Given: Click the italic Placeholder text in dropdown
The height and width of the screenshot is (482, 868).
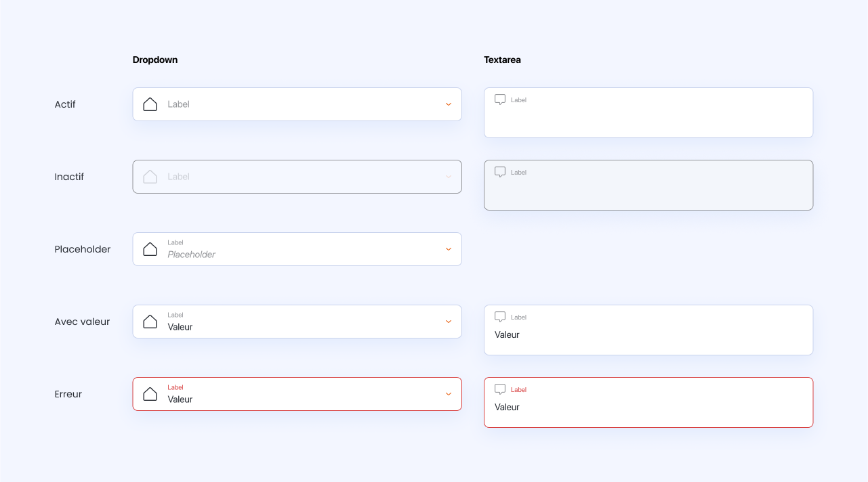Looking at the screenshot, I should click(192, 255).
